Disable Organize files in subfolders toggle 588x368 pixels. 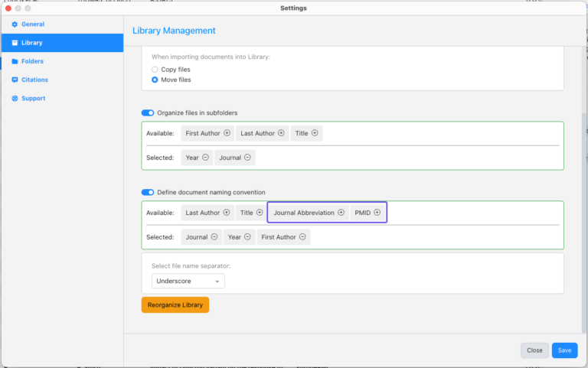(148, 113)
